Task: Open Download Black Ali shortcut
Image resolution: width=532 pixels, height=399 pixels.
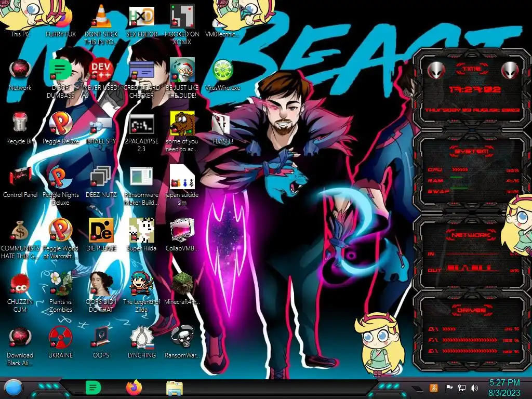Action: 20,347
